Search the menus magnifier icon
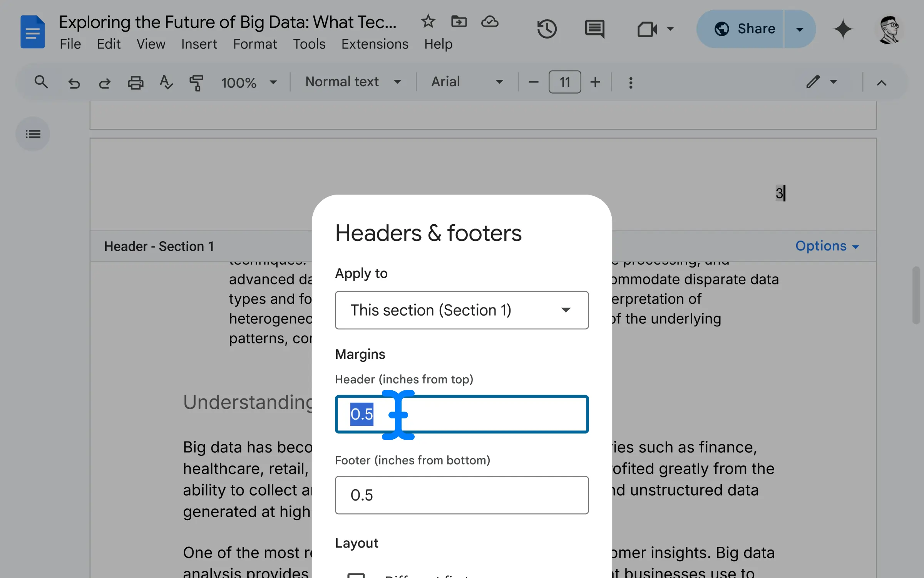Screen dimensions: 924x578 [x=41, y=82]
